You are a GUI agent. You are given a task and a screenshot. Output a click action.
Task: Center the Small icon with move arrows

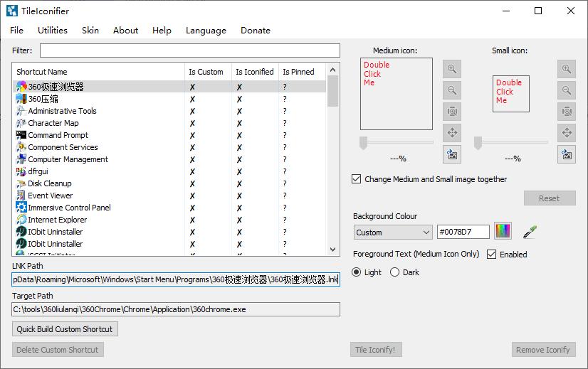(x=566, y=133)
